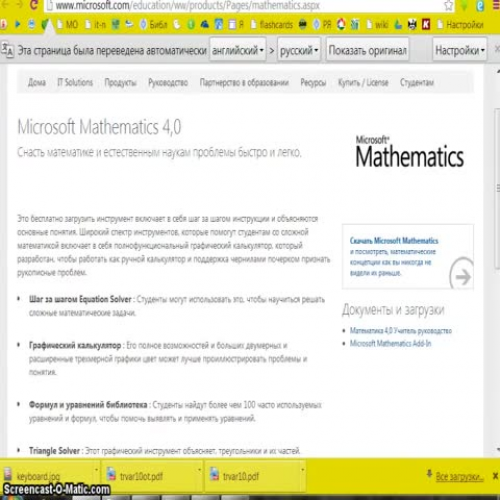Open the Ресурсы navigation item
The width and height of the screenshot is (500, 500).
click(313, 82)
